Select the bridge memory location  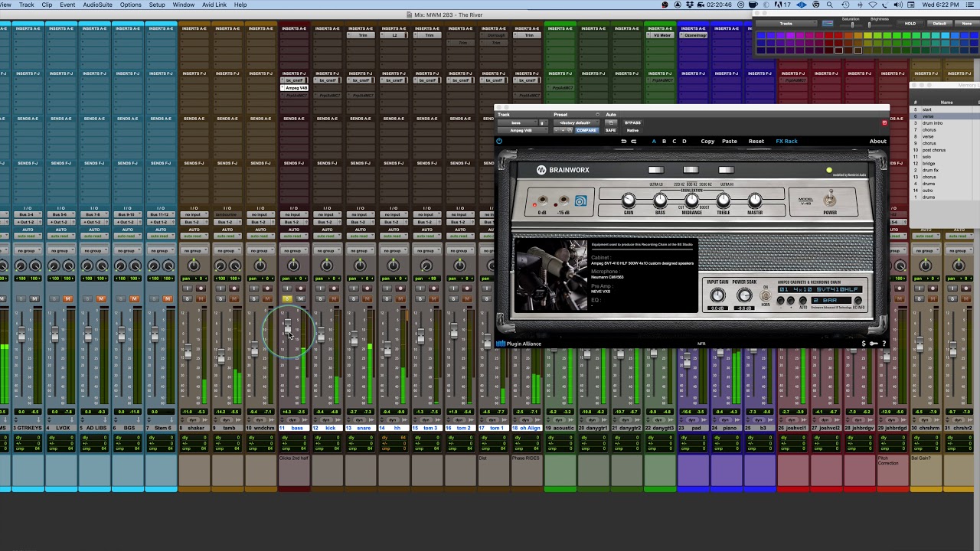929,163
